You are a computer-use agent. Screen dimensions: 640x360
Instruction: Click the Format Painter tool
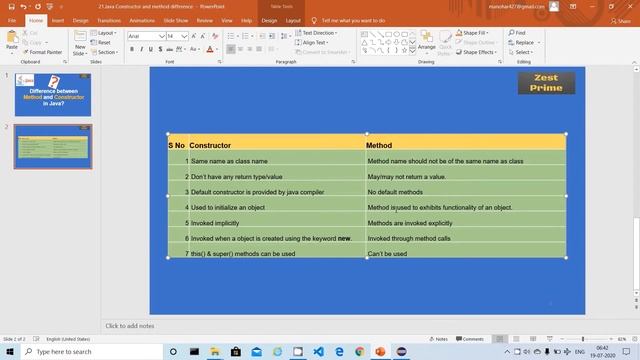42,52
